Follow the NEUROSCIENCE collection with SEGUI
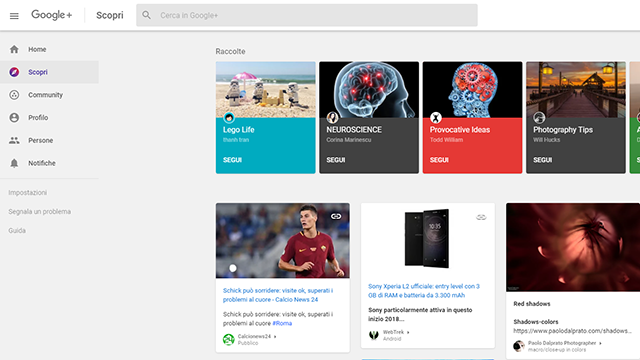 (x=336, y=160)
